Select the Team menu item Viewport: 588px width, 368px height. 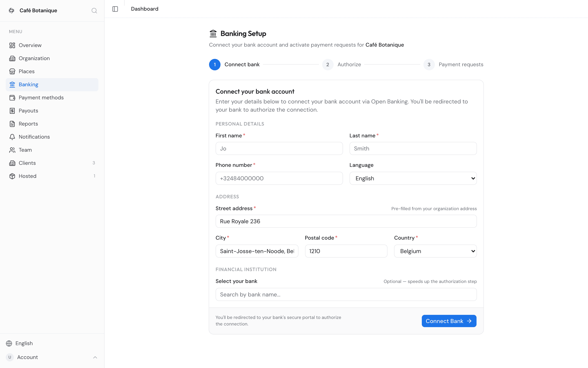52,150
